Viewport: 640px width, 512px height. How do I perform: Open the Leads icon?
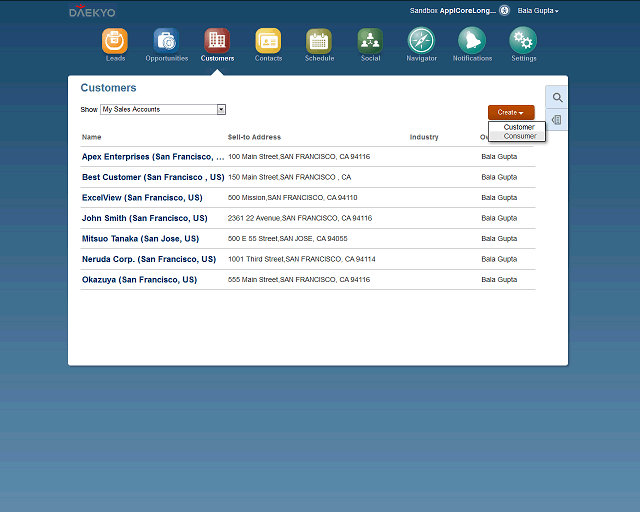pyautogui.click(x=115, y=41)
